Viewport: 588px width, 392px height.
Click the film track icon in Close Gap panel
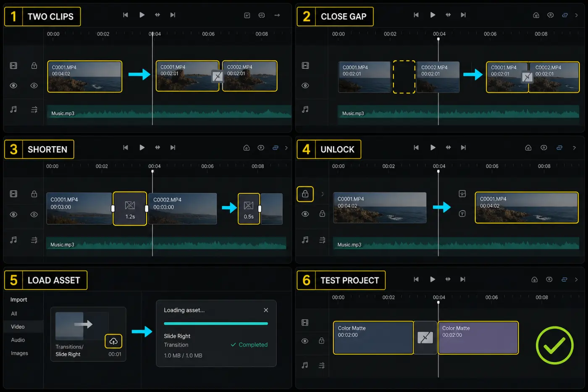(x=305, y=66)
